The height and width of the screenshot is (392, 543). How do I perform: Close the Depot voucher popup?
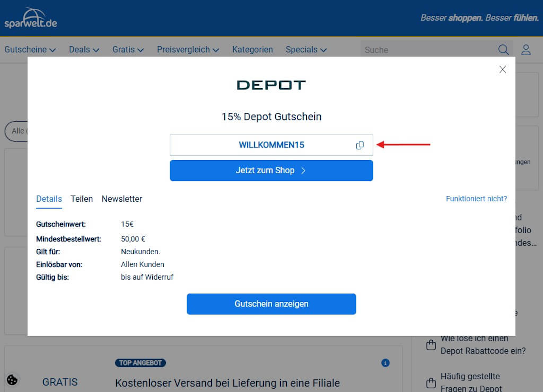click(503, 70)
